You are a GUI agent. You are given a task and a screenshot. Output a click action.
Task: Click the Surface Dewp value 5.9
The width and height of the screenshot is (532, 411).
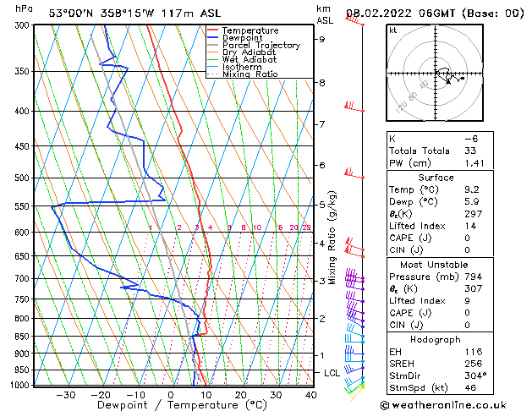pyautogui.click(x=472, y=202)
